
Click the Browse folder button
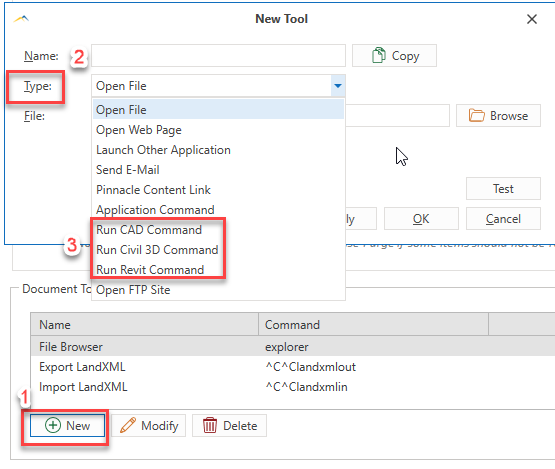[498, 115]
